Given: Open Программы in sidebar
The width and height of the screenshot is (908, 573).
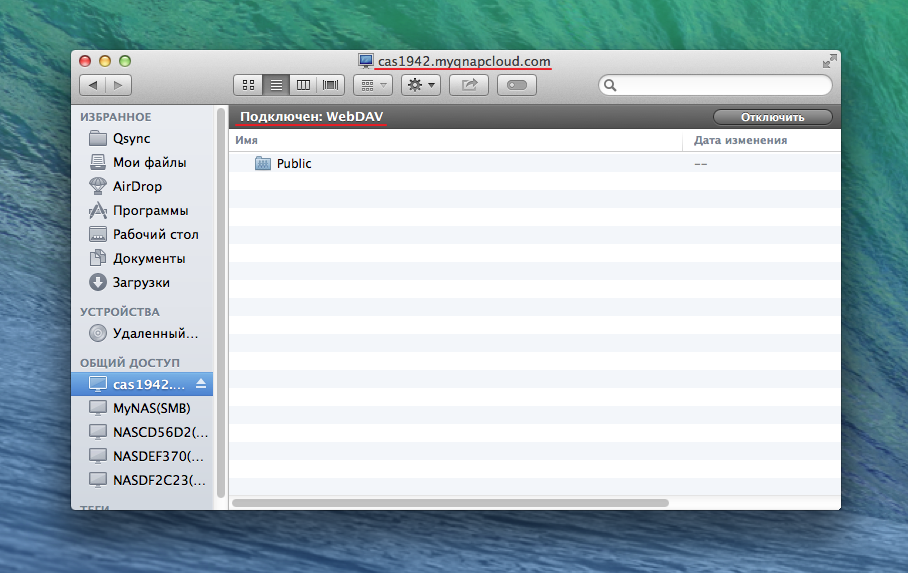Looking at the screenshot, I should tap(142, 210).
